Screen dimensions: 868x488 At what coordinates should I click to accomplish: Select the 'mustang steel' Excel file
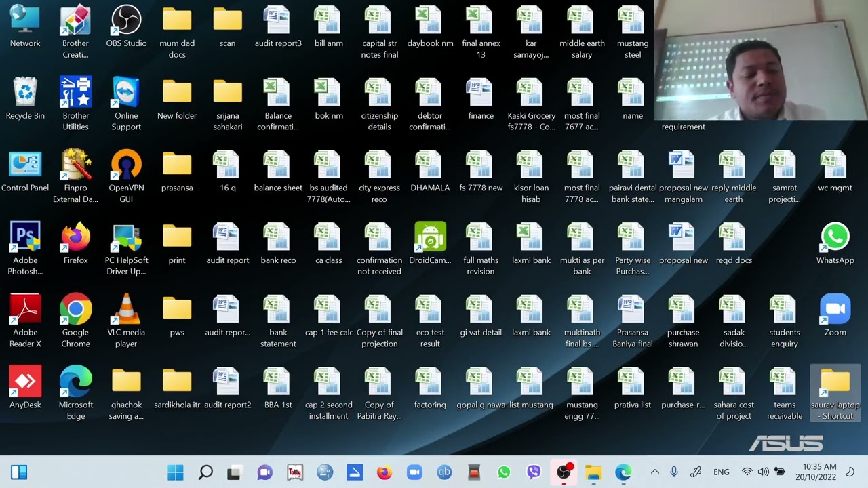coord(633,32)
